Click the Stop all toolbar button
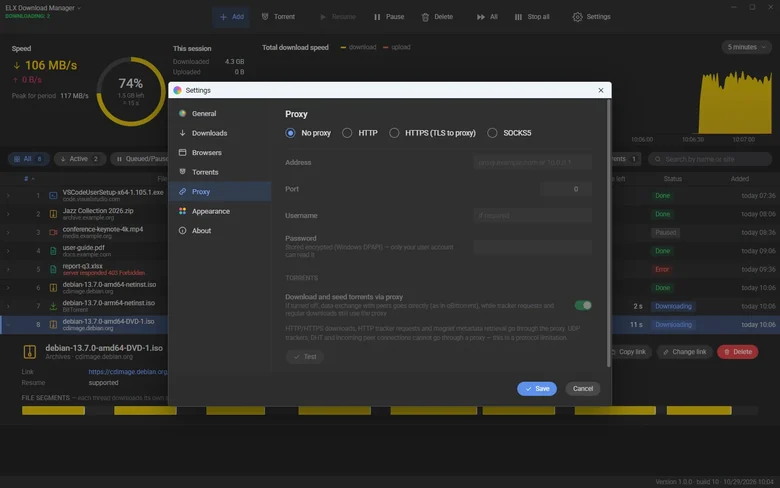Image resolution: width=780 pixels, height=488 pixels. coord(532,17)
